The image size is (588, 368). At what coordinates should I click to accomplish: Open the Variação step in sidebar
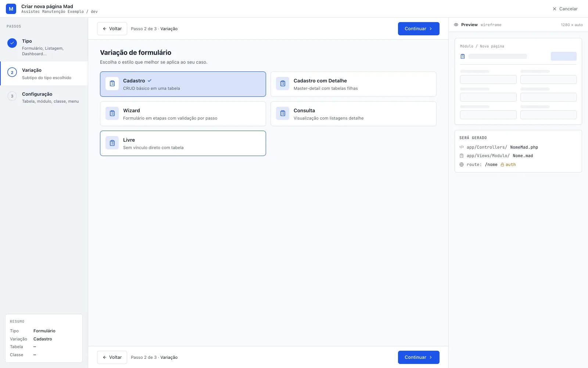click(x=44, y=74)
